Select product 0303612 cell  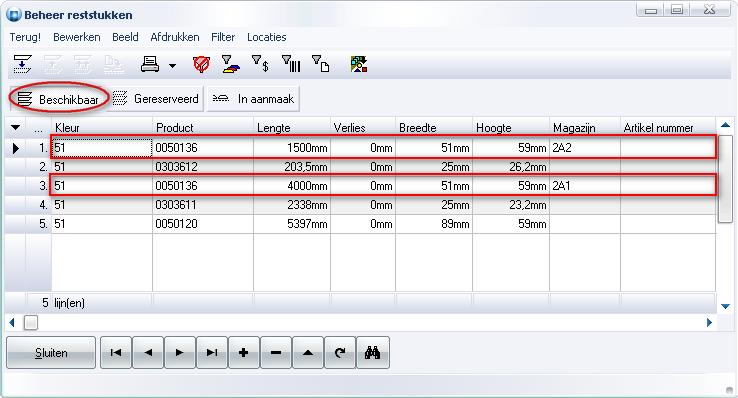[x=203, y=167]
